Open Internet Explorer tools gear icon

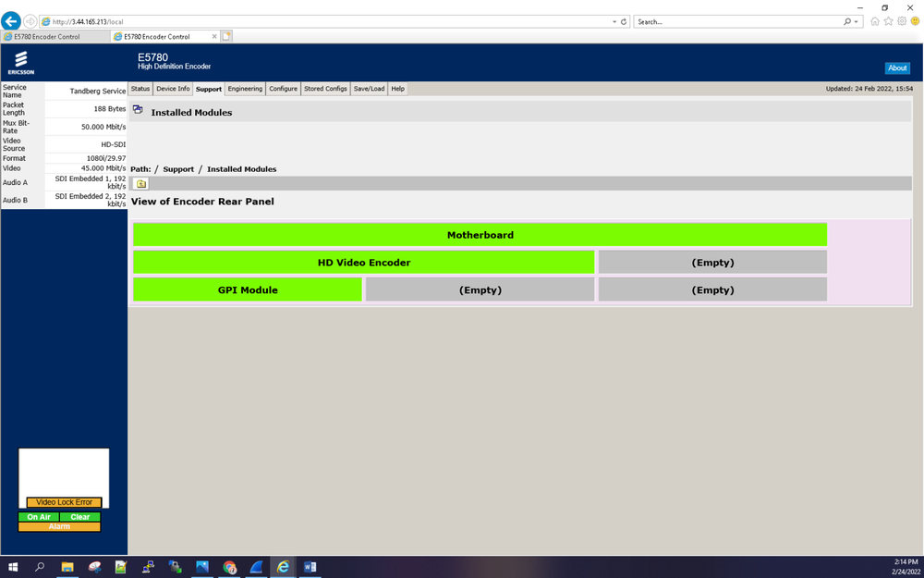[x=902, y=21]
